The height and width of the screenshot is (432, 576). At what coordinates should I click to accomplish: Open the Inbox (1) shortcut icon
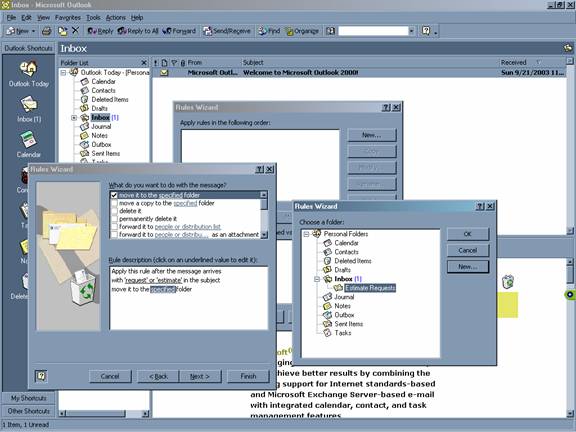[x=29, y=109]
